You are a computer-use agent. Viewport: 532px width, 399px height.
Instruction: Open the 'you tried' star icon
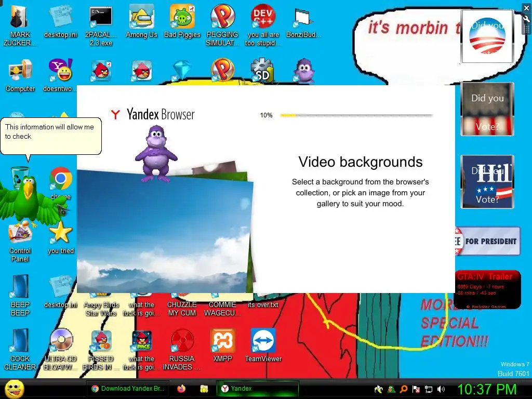(x=60, y=237)
